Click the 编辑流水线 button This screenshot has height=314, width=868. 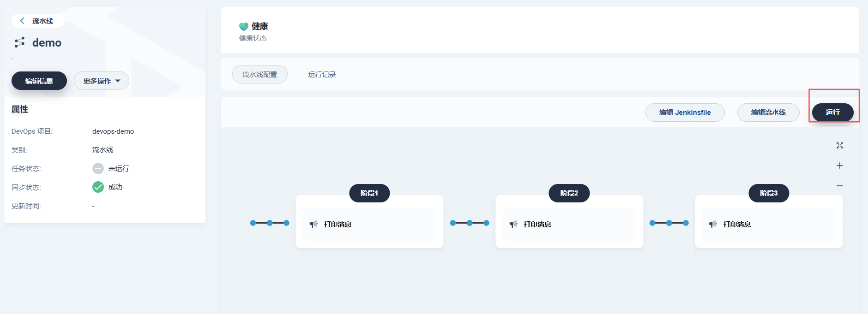pyautogui.click(x=768, y=113)
